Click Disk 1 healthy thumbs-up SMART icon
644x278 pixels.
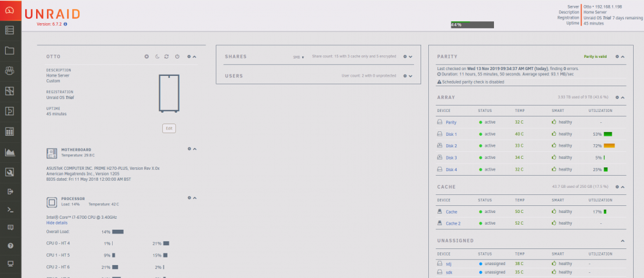(554, 134)
